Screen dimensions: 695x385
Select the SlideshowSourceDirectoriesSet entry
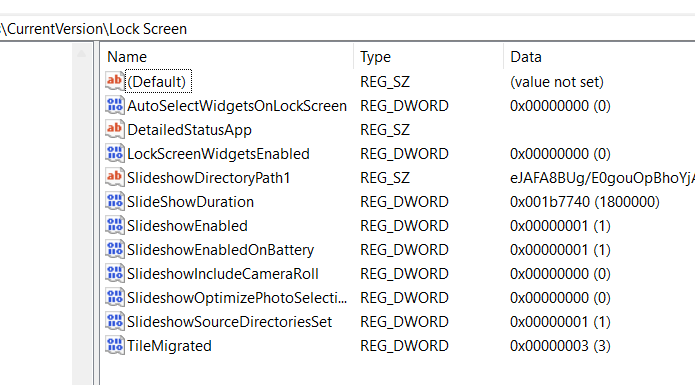click(229, 322)
